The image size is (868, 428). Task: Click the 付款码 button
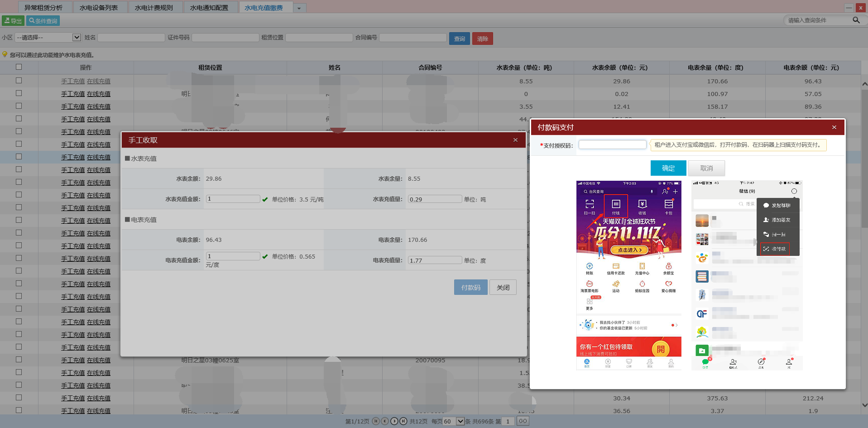(x=471, y=288)
